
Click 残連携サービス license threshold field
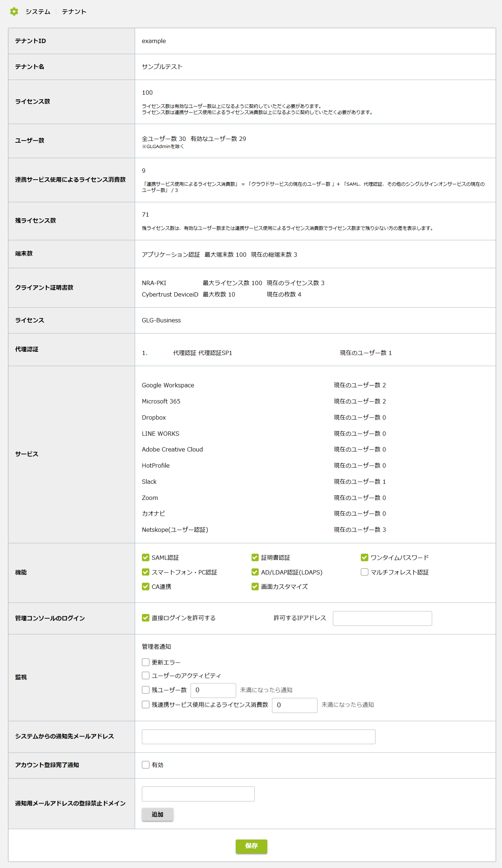[x=295, y=705]
